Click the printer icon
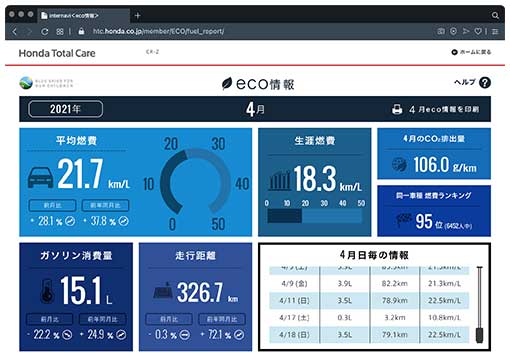The width and height of the screenshot is (510, 361). (397, 109)
